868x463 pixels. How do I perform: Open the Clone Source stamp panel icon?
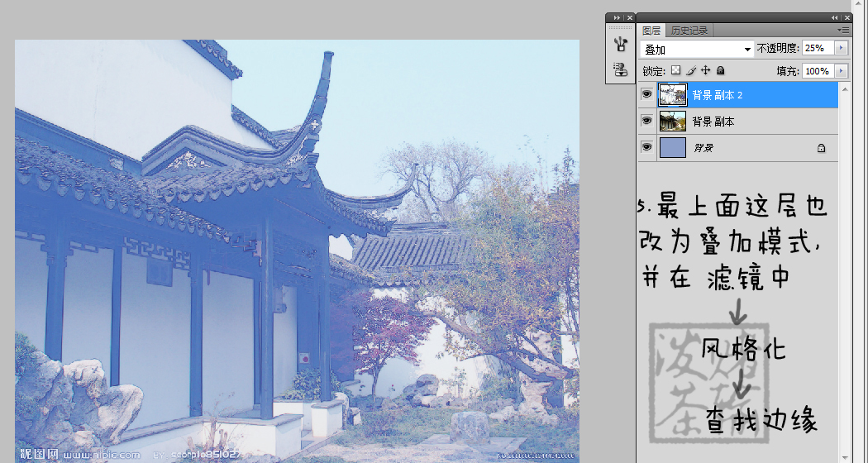[618, 69]
